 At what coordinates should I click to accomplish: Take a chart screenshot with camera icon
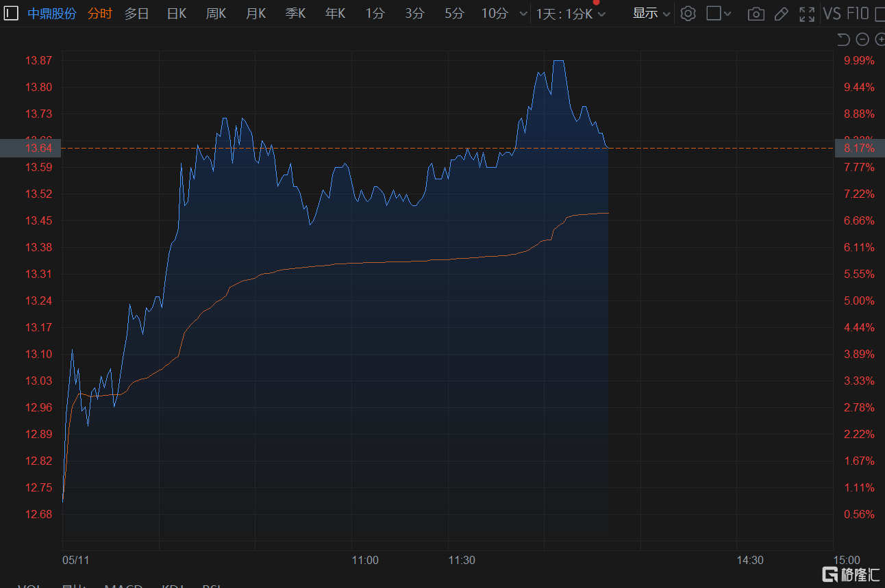pyautogui.click(x=756, y=14)
